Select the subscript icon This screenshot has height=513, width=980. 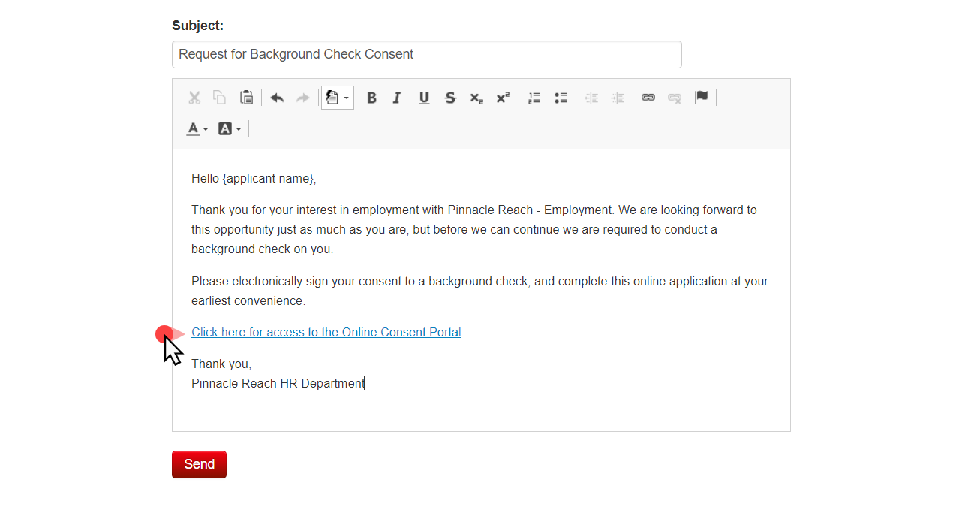coord(476,98)
